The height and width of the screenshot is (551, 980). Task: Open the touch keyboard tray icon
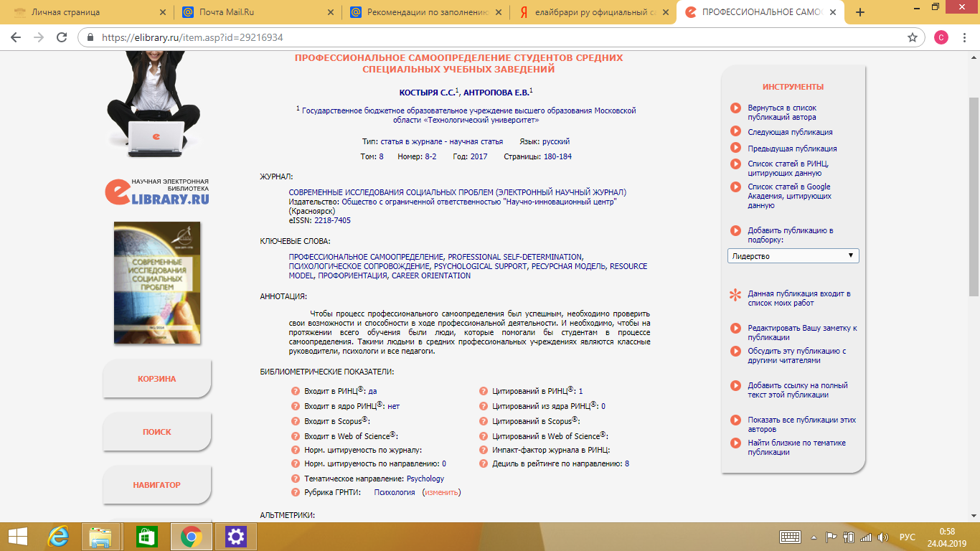pyautogui.click(x=790, y=537)
